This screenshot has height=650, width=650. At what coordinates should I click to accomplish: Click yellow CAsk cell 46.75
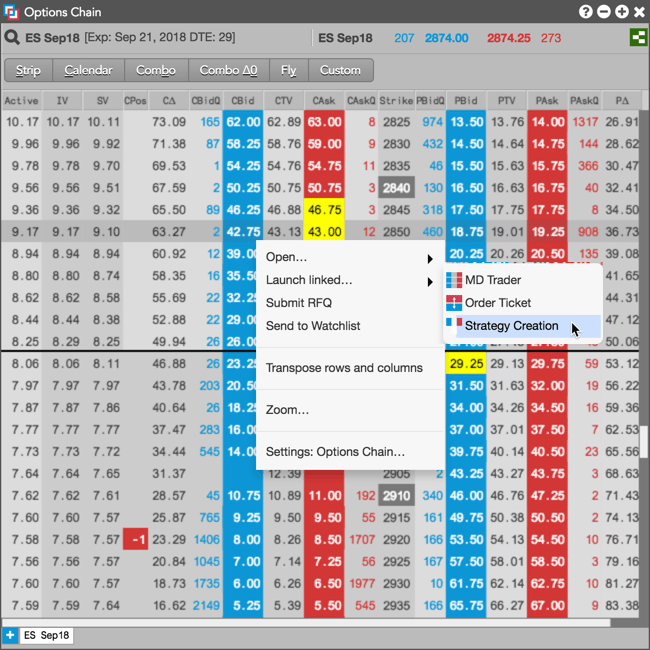pyautogui.click(x=324, y=210)
